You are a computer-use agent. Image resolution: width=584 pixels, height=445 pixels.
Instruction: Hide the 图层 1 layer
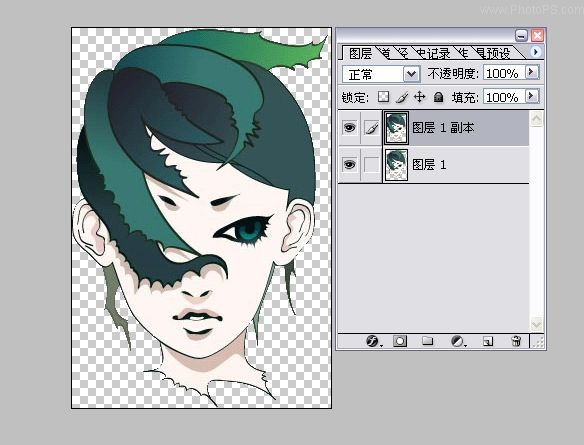(349, 164)
